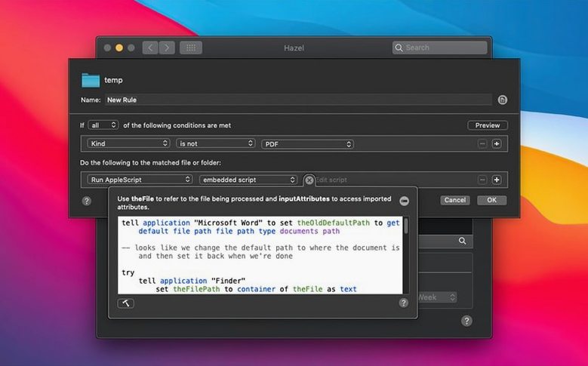
Task: Click the OK button
Action: click(x=491, y=200)
